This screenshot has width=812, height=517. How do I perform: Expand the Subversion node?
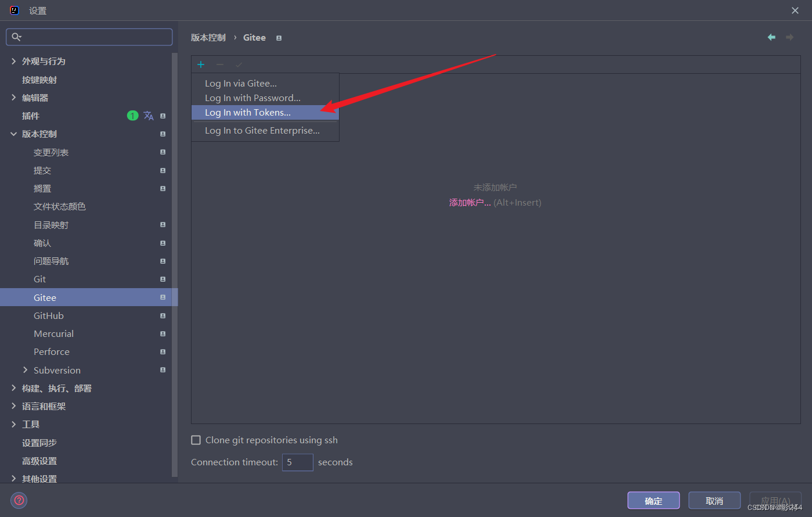25,370
